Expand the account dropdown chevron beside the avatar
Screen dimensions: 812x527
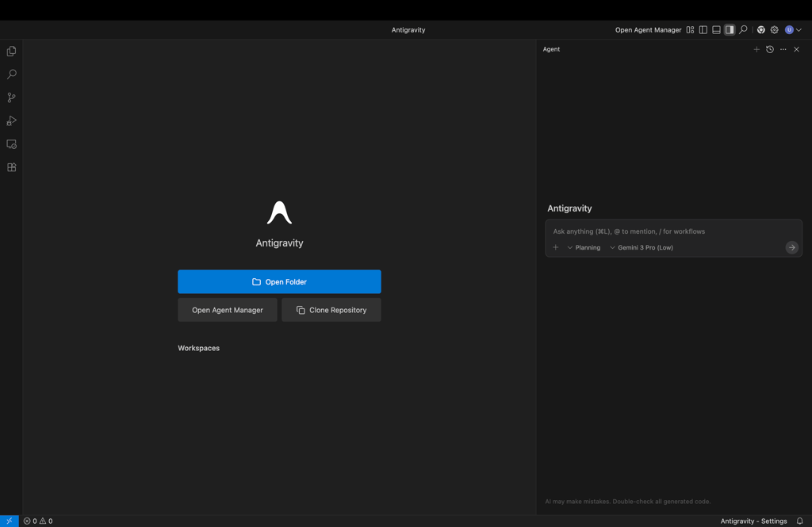coord(799,30)
